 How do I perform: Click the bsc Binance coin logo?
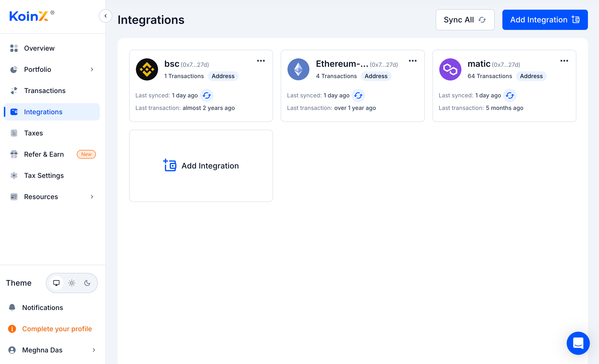coord(147,69)
